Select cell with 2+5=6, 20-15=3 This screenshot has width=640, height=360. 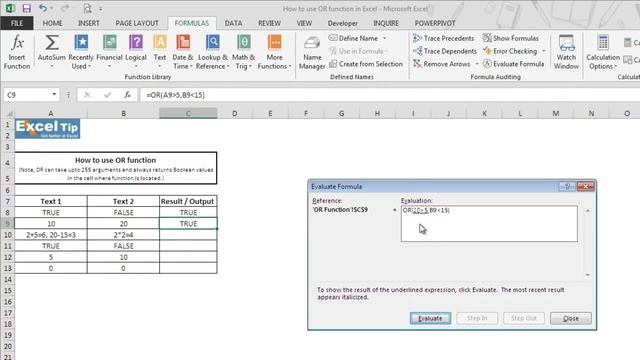point(51,235)
